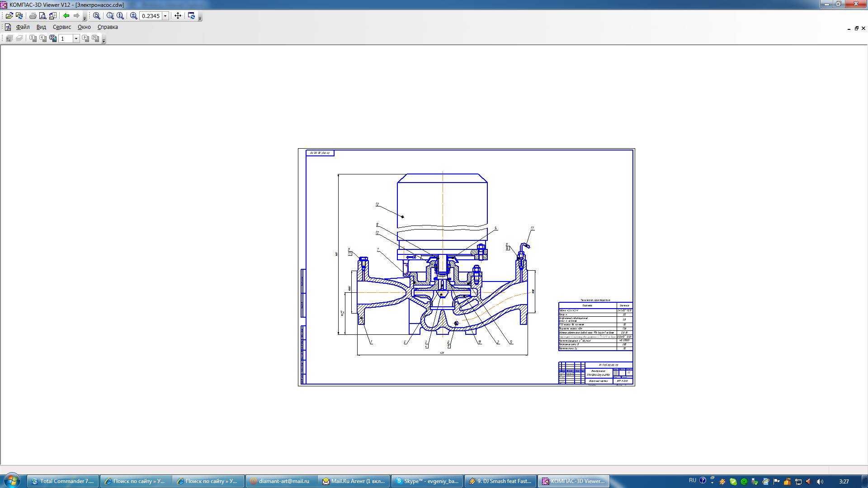Expand the sheet number dropdown
The image size is (868, 488).
[x=76, y=39]
